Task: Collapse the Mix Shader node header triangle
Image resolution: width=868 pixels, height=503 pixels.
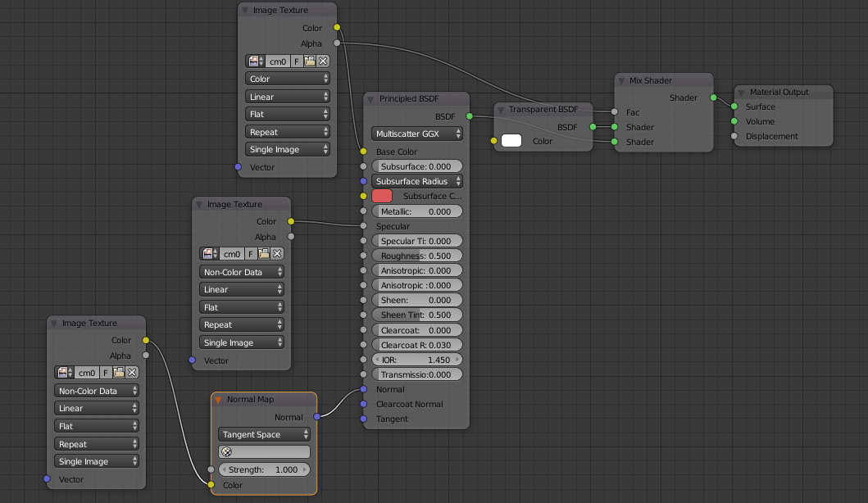Action: (x=621, y=80)
